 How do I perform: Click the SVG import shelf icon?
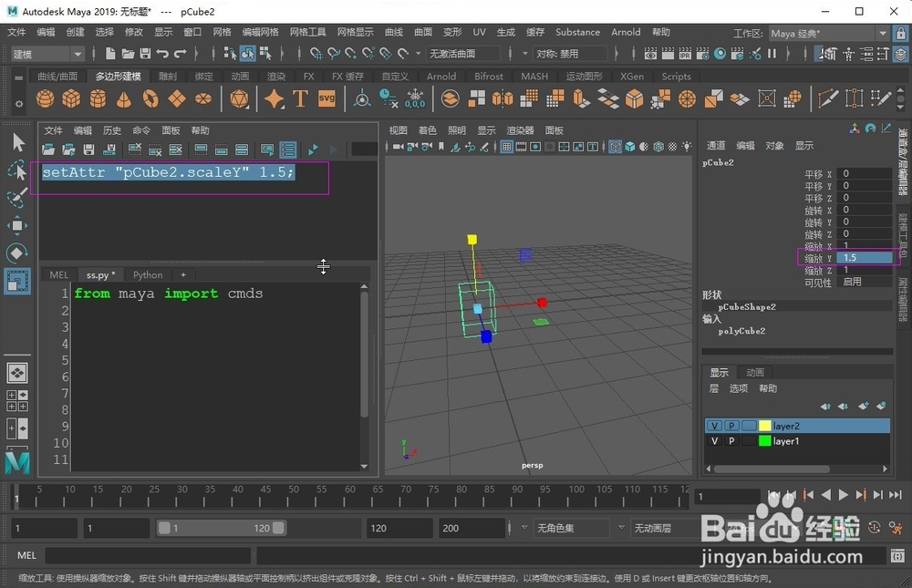(x=326, y=98)
